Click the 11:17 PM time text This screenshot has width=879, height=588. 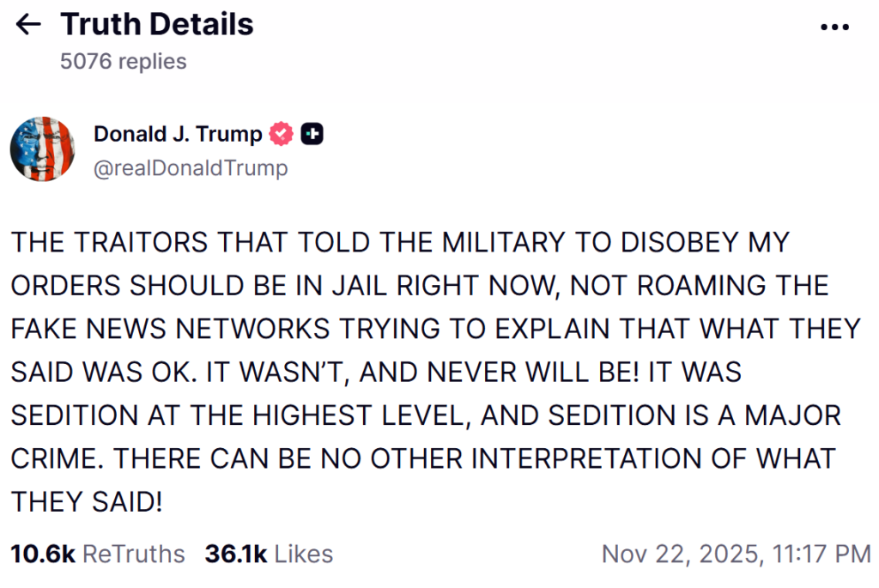(821, 554)
